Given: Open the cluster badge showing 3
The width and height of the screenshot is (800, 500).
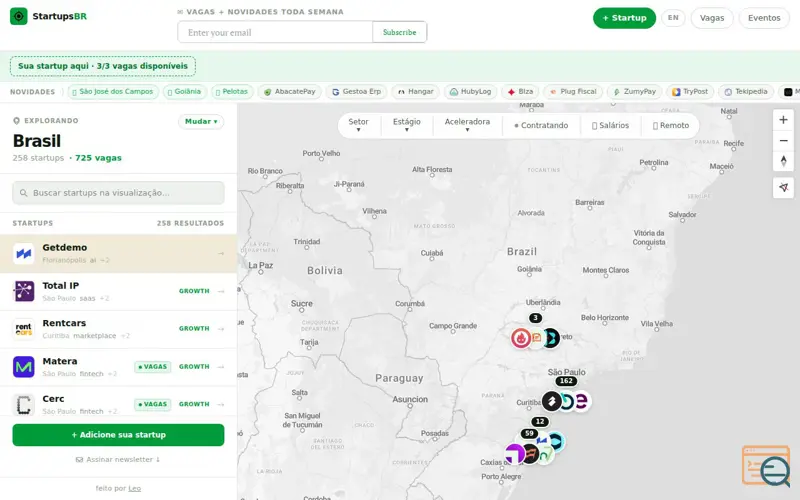Looking at the screenshot, I should point(535,318).
